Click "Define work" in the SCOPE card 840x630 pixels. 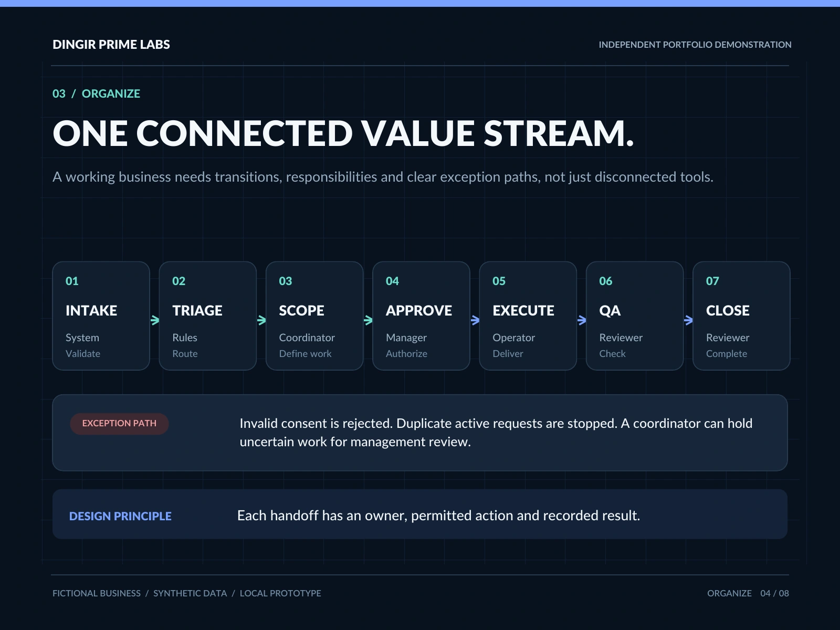pyautogui.click(x=306, y=354)
